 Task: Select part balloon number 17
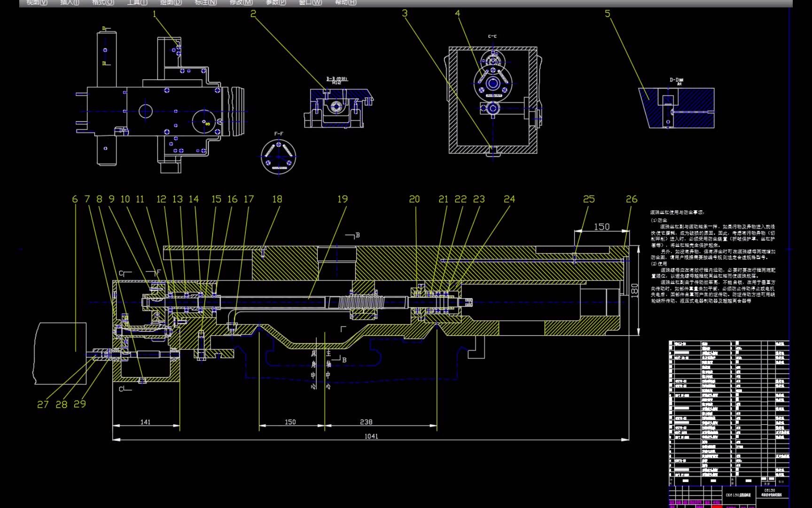[x=249, y=199]
